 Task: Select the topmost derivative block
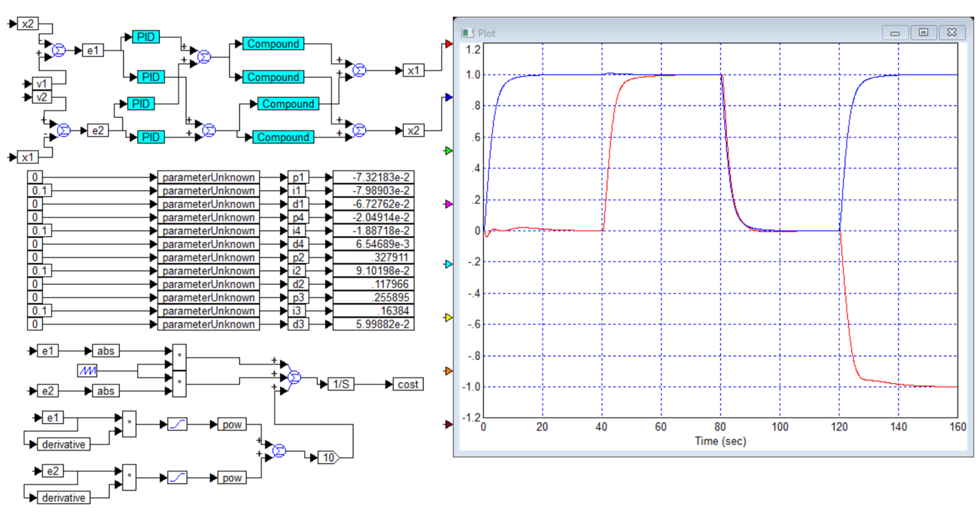click(x=64, y=444)
